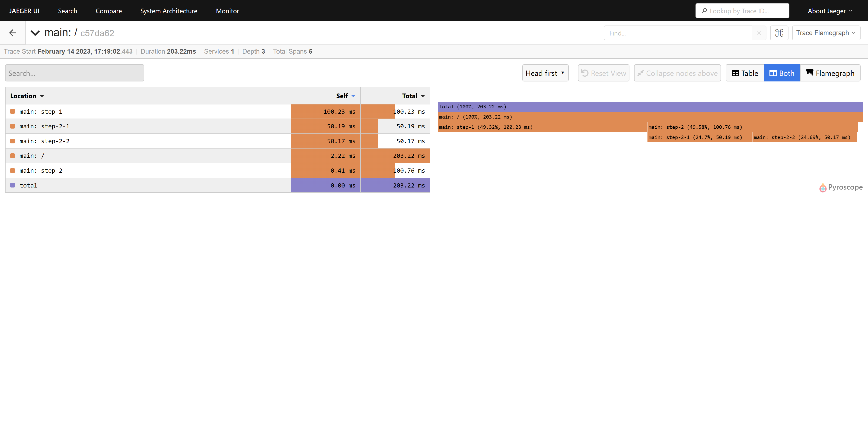The width and height of the screenshot is (868, 446).
Task: Click the 100.23 ms Self cell
Action: tap(325, 111)
